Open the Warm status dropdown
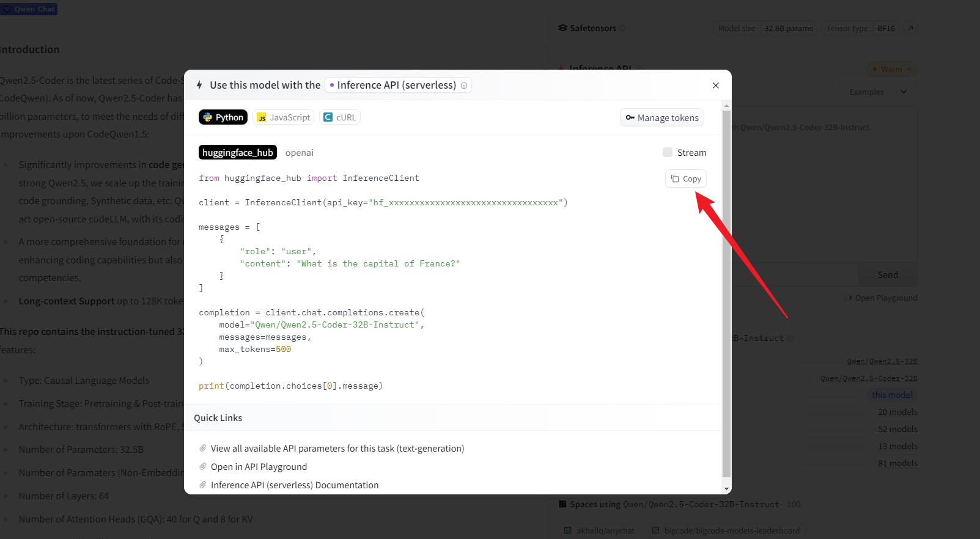This screenshot has height=539, width=980. click(891, 69)
